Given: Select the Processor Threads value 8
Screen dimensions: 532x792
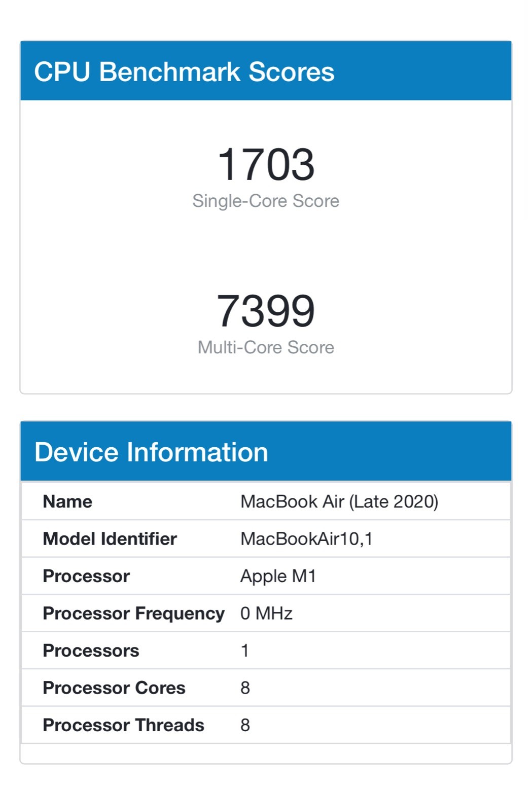Looking at the screenshot, I should (245, 725).
